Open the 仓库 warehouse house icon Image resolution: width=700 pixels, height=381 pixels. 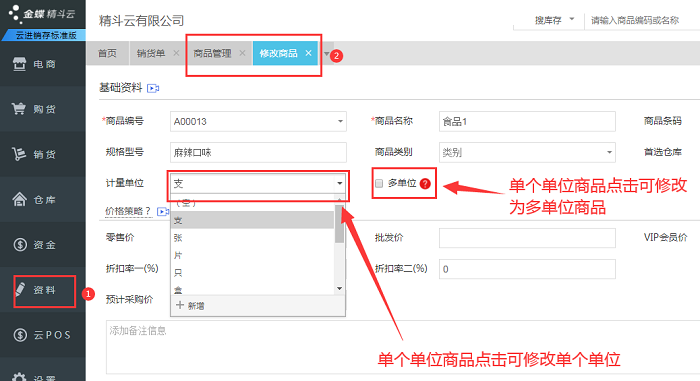tap(19, 199)
